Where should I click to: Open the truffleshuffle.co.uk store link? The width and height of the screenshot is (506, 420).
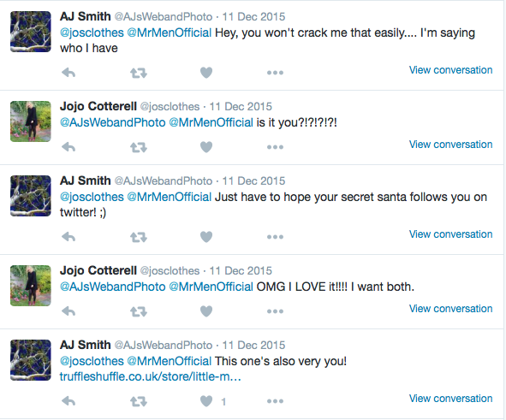(150, 376)
